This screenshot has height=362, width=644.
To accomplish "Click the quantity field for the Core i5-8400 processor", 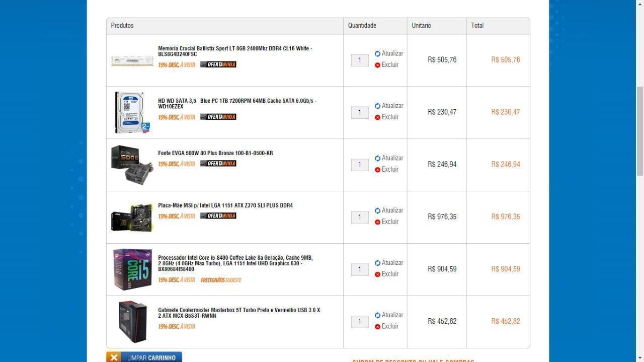I will (x=360, y=269).
